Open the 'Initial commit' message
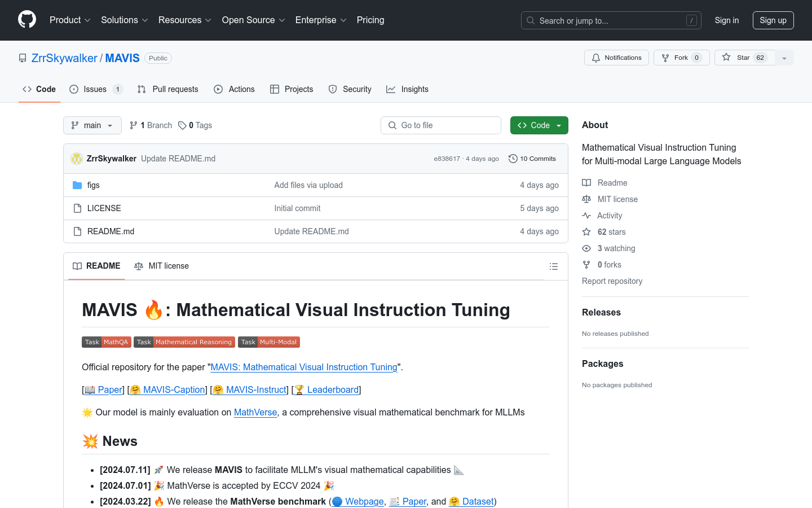 [297, 208]
